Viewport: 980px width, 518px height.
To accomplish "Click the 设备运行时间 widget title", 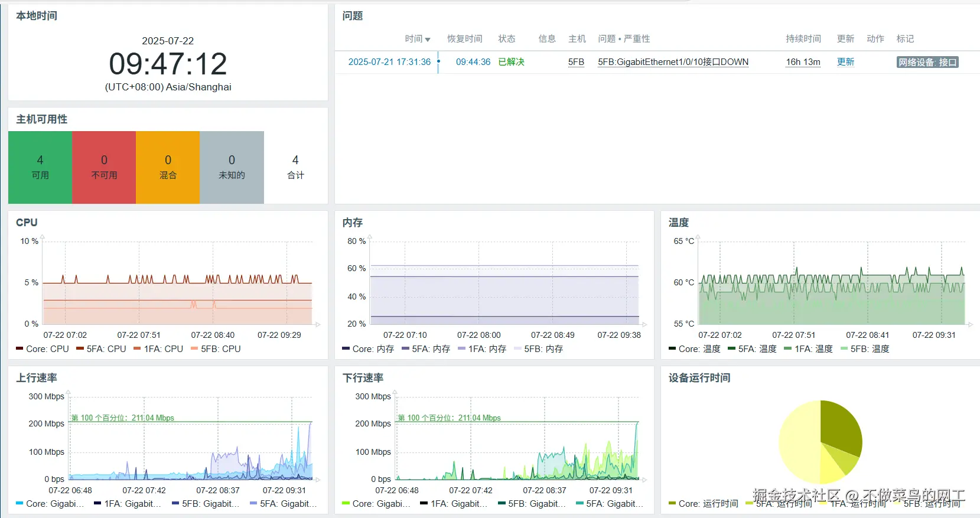I will tap(699, 378).
